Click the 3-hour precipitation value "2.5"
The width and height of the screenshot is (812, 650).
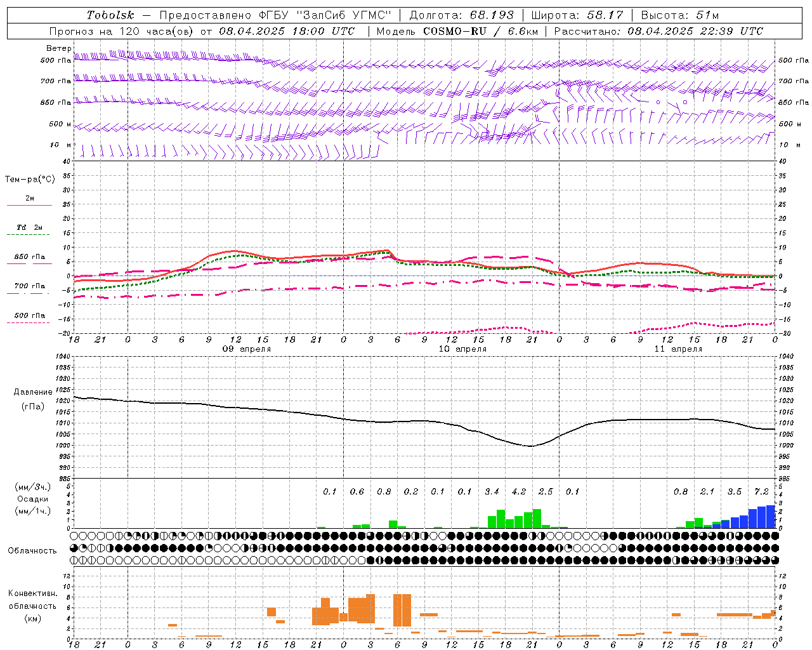point(546,491)
